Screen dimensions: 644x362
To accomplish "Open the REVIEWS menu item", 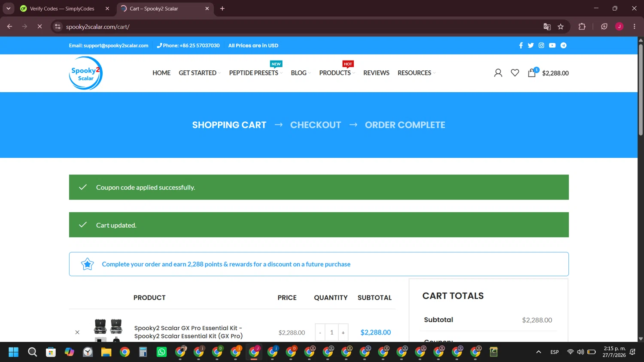I will pyautogui.click(x=376, y=73).
